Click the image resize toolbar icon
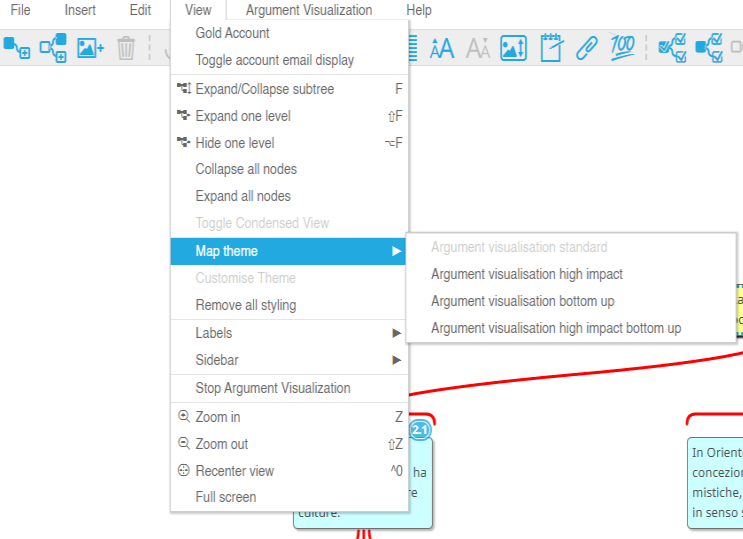This screenshot has height=539, width=743. click(x=514, y=47)
